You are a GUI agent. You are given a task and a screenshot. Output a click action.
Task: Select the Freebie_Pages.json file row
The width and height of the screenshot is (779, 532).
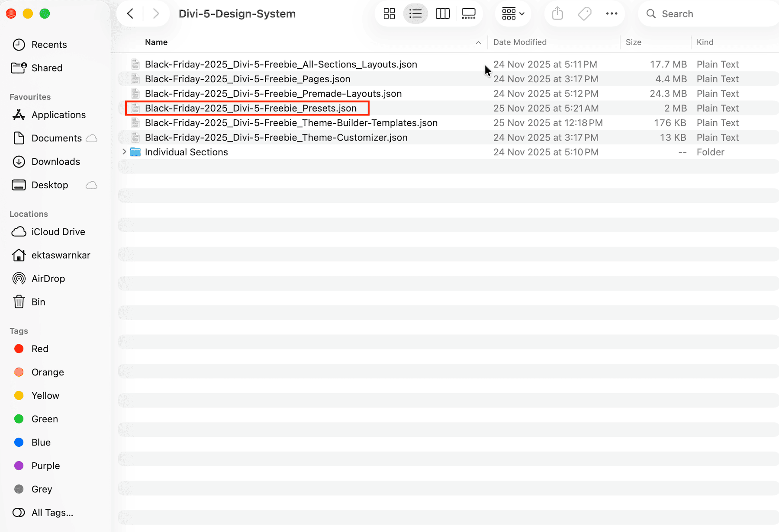tap(248, 79)
